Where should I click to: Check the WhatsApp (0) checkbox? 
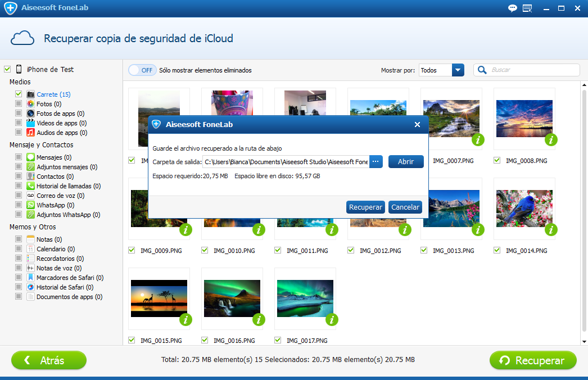[19, 205]
